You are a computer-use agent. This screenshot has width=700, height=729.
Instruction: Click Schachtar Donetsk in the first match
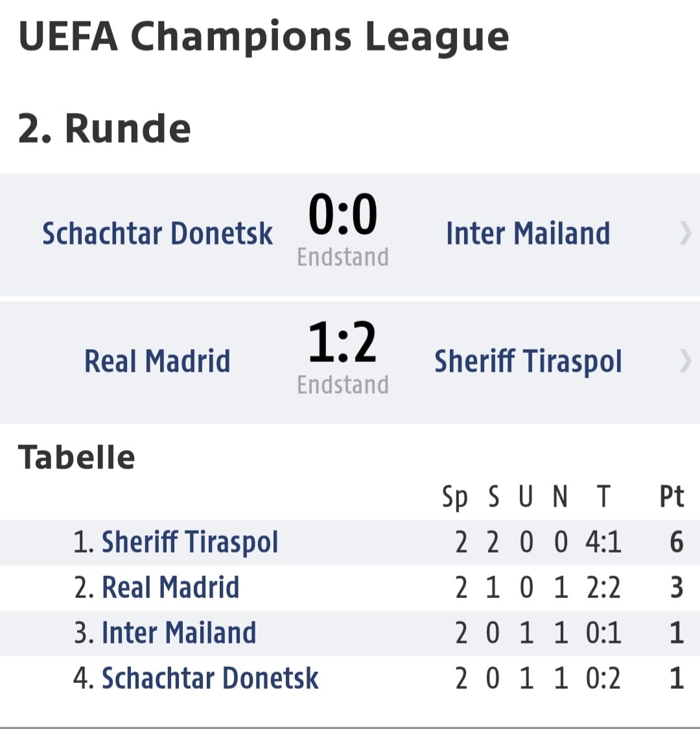pyautogui.click(x=157, y=233)
